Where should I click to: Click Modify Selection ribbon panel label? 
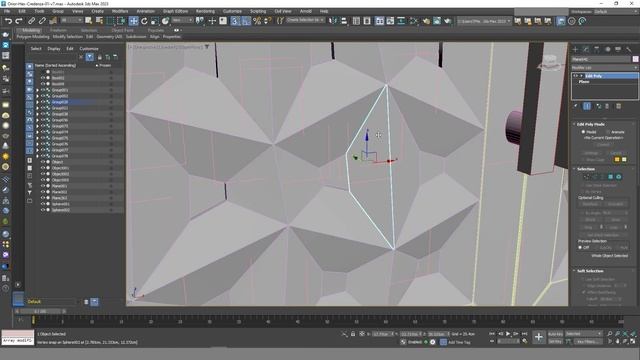pos(68,37)
